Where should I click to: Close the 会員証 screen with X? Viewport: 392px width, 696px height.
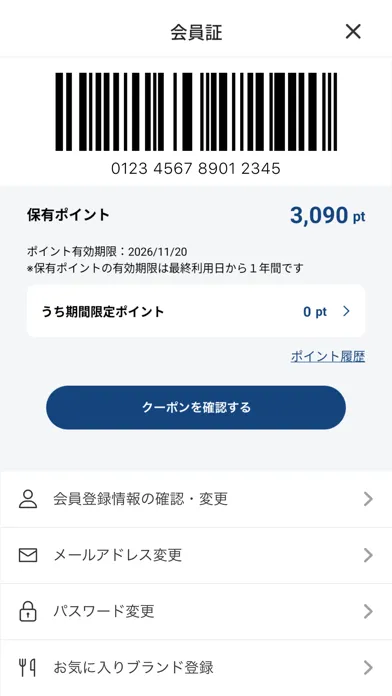pyautogui.click(x=353, y=32)
